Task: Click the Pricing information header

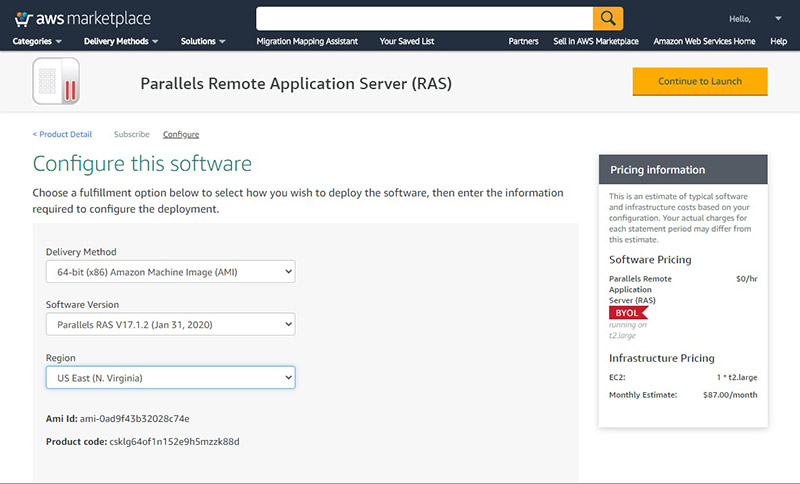Action: (x=683, y=170)
